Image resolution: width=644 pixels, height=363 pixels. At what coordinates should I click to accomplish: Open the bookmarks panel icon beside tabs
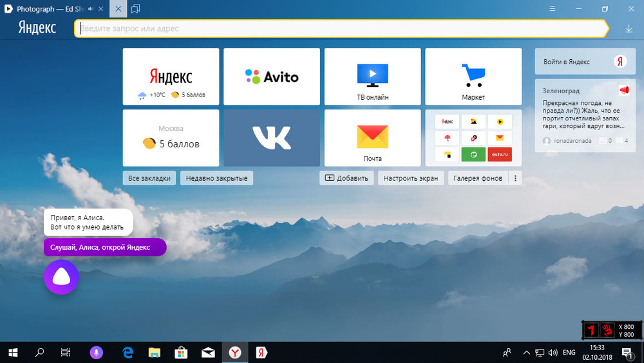point(135,8)
